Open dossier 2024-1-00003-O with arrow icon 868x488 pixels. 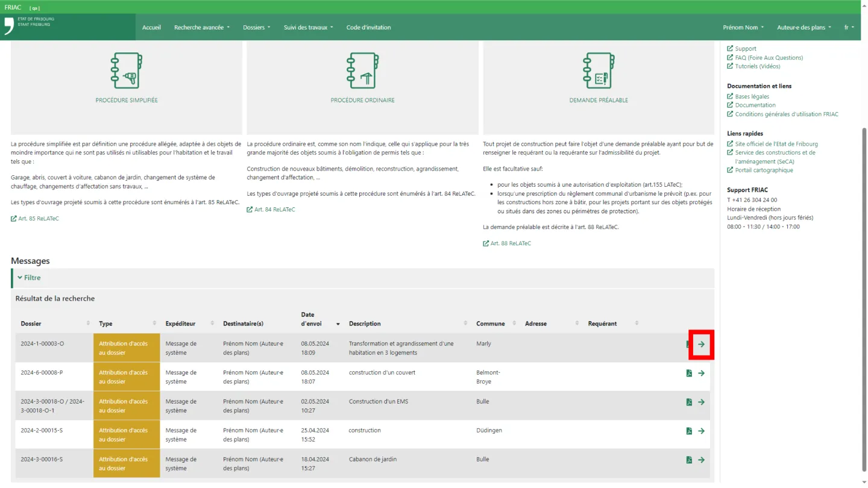coord(701,345)
